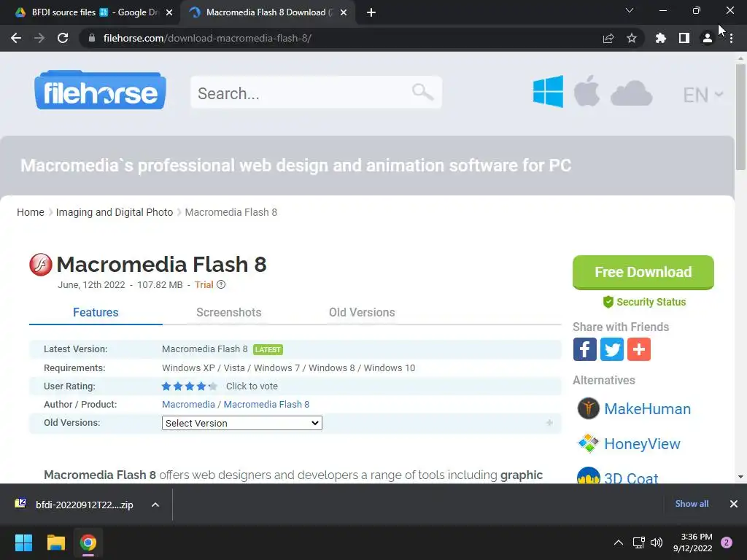Open MakeHuman alternative link
The image size is (747, 560).
[647, 409]
